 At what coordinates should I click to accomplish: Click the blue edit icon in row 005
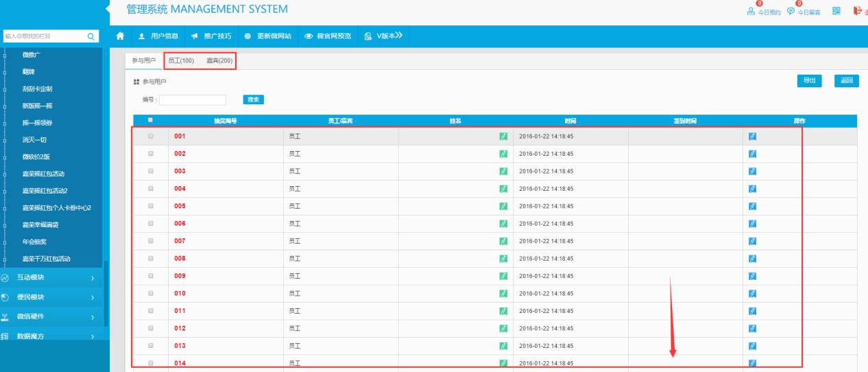pyautogui.click(x=752, y=207)
